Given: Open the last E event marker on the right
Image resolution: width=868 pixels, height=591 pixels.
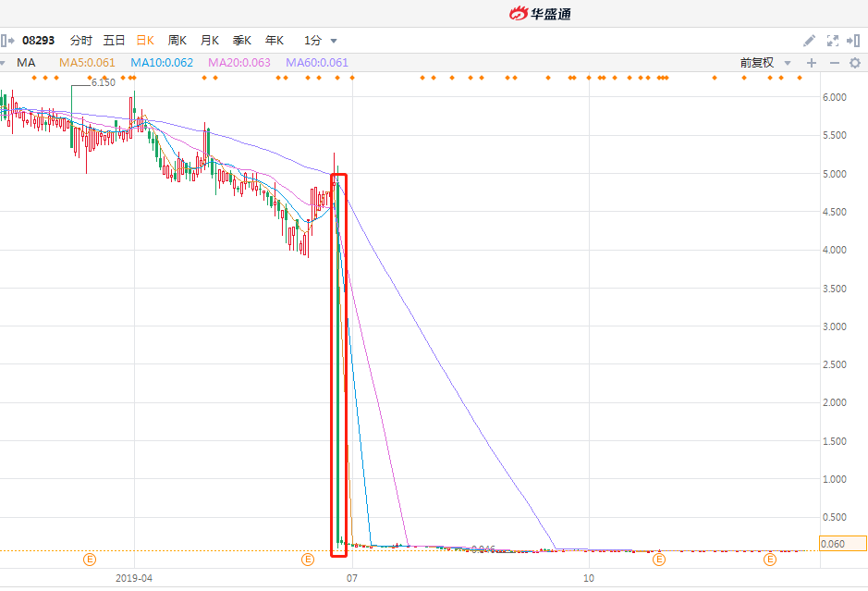Looking at the screenshot, I should [x=770, y=560].
